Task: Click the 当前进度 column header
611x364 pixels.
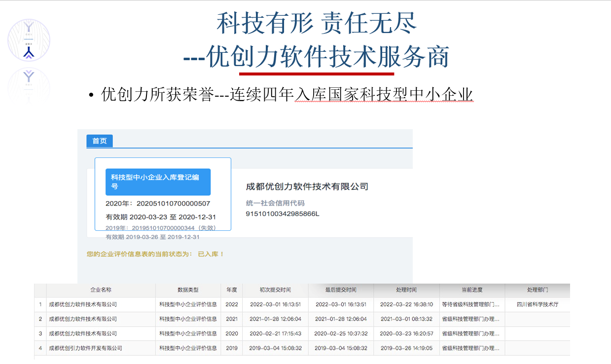Action: click(472, 290)
